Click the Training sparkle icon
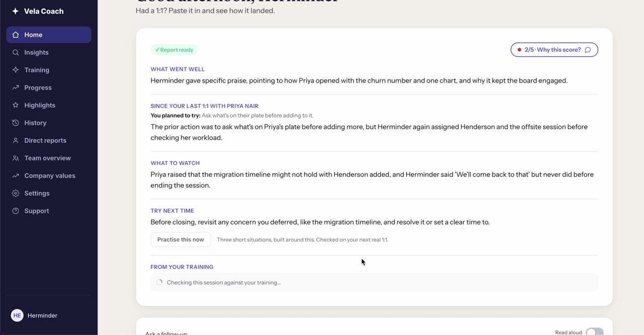The height and width of the screenshot is (335, 644). coord(16,70)
